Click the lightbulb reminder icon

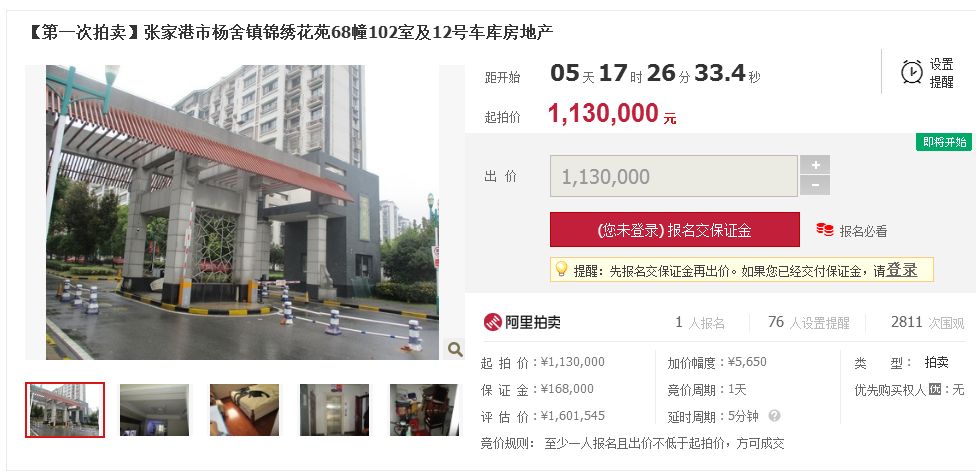coord(561,269)
